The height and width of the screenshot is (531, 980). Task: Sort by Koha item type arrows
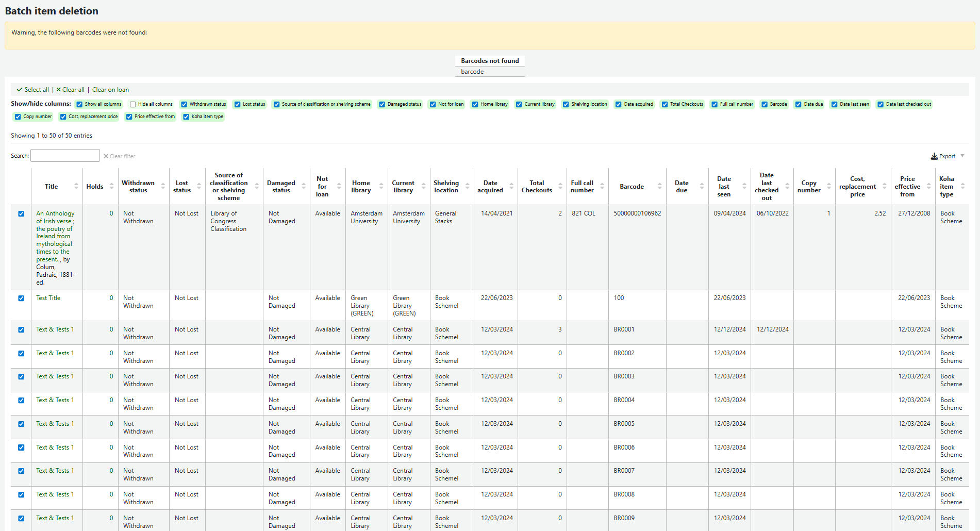pyautogui.click(x=962, y=187)
